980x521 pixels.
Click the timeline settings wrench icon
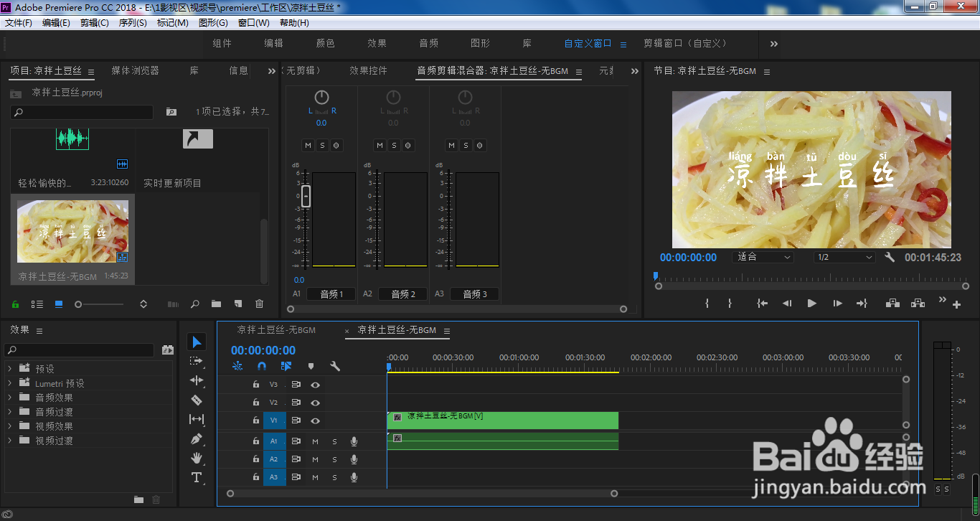[x=335, y=366]
